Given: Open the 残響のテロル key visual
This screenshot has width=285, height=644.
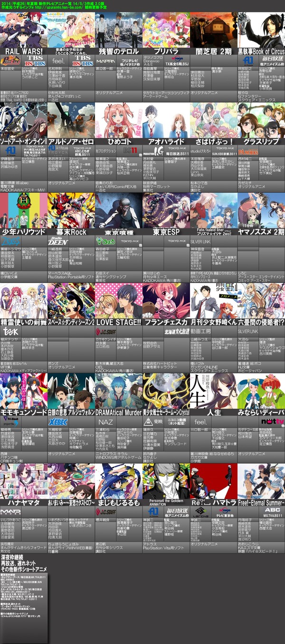Looking at the screenshot, I should click(119, 29).
